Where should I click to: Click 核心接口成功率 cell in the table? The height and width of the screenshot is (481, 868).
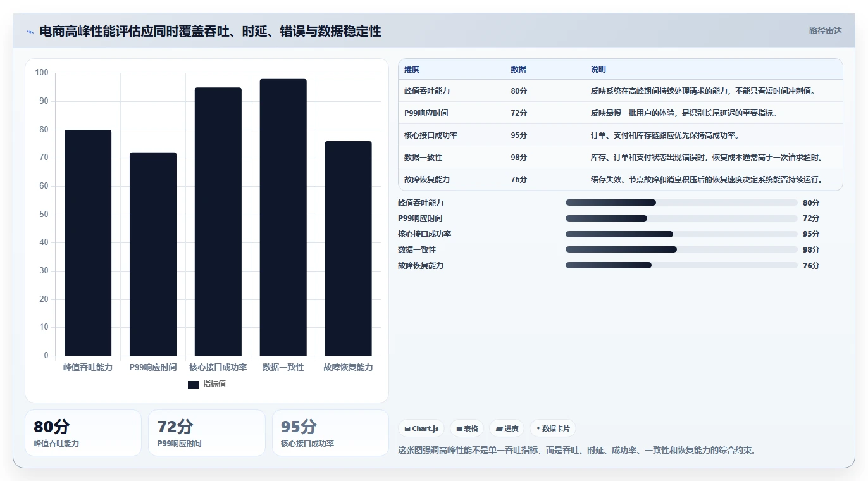tap(431, 135)
